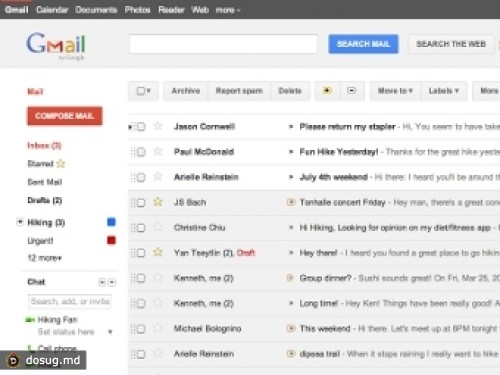Click first small icon in Chat header
The height and width of the screenshot is (375, 500).
(x=102, y=282)
